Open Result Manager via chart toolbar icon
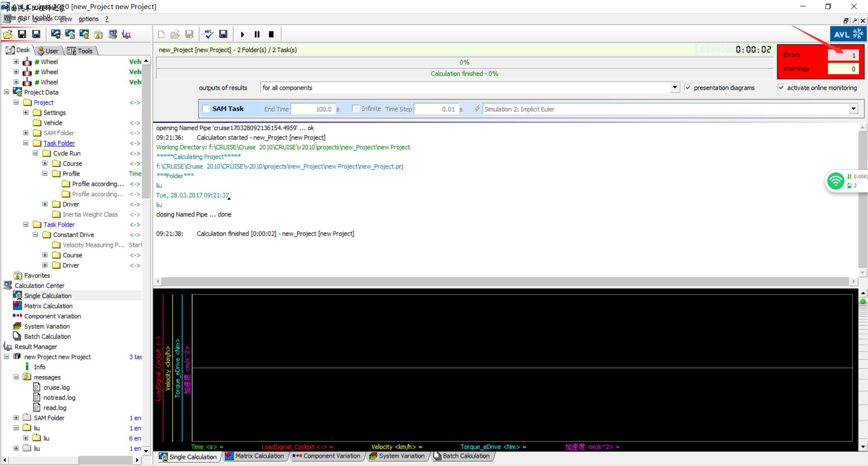Image resolution: width=868 pixels, height=466 pixels. tap(127, 34)
